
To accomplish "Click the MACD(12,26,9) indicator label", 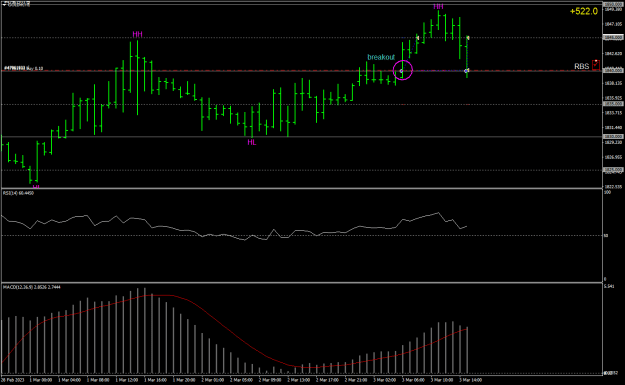I will [x=31, y=287].
